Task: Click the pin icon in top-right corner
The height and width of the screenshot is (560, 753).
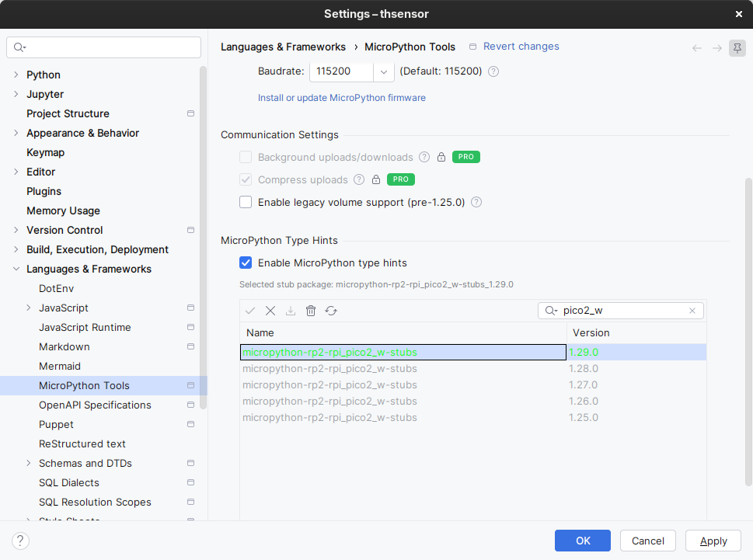Action: coord(737,47)
